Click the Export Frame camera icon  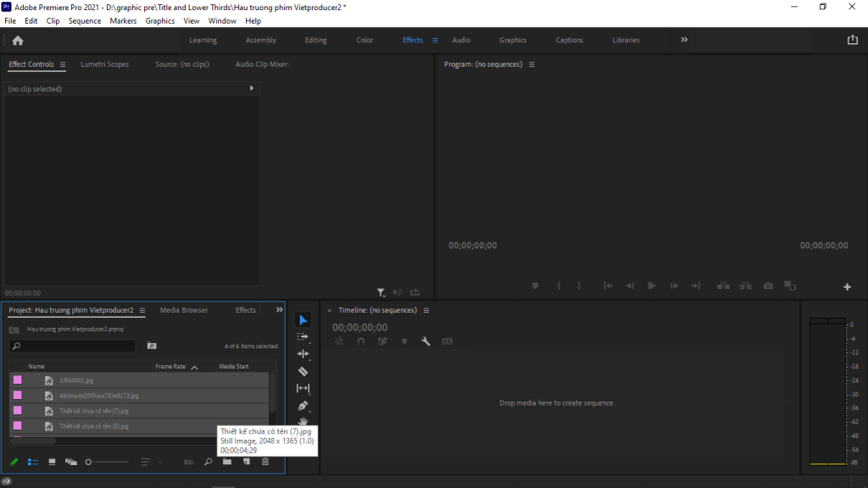(767, 286)
